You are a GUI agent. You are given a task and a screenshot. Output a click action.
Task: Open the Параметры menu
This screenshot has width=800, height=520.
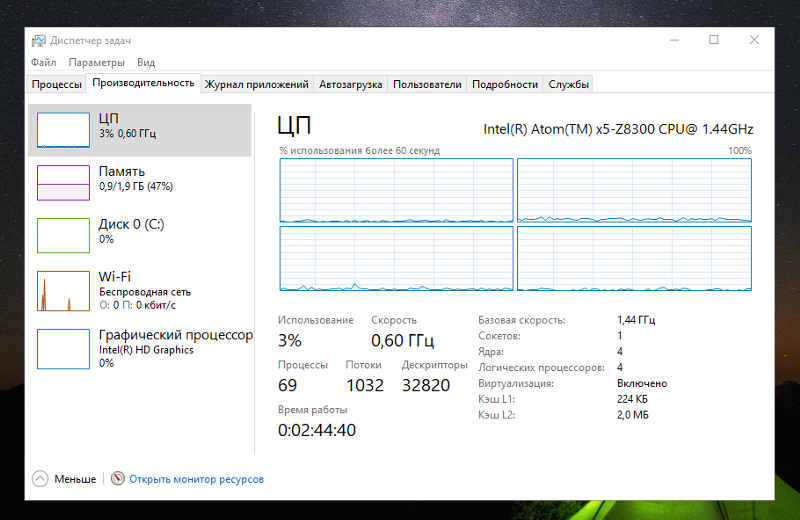click(x=96, y=62)
